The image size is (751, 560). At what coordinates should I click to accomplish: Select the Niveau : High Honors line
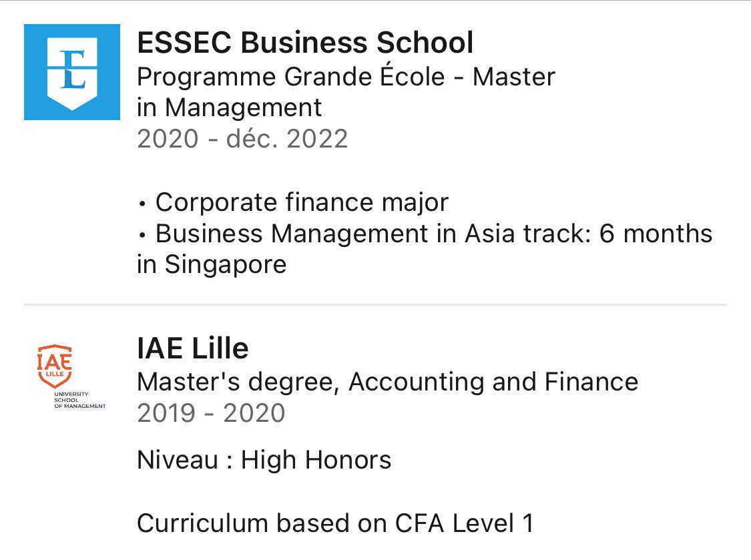(x=264, y=460)
